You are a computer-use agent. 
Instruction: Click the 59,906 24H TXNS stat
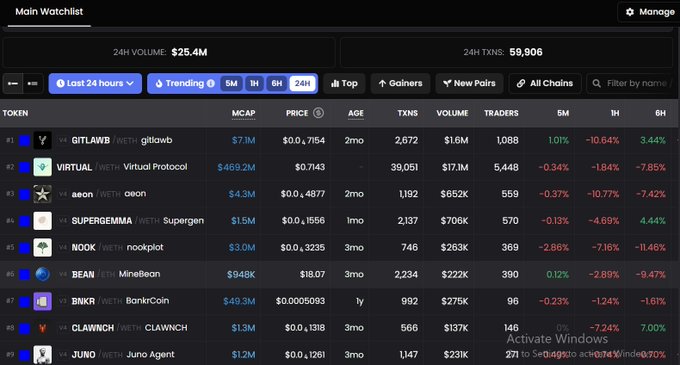point(526,52)
